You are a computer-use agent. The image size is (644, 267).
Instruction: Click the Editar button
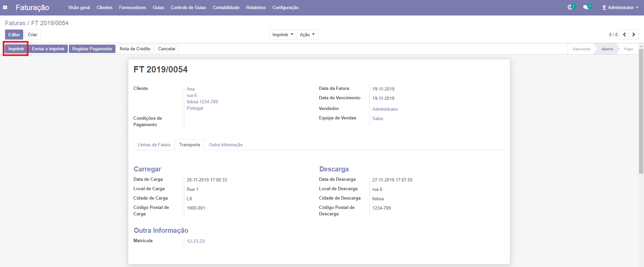click(14, 35)
